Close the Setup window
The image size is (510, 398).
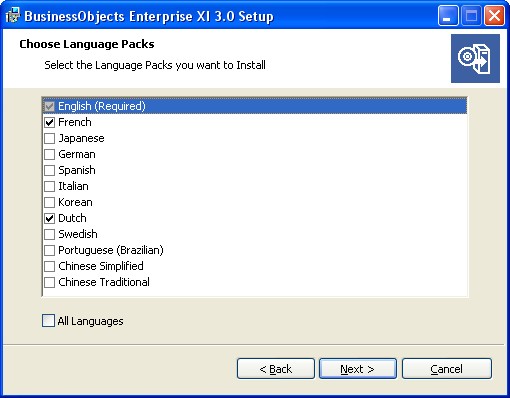click(494, 16)
